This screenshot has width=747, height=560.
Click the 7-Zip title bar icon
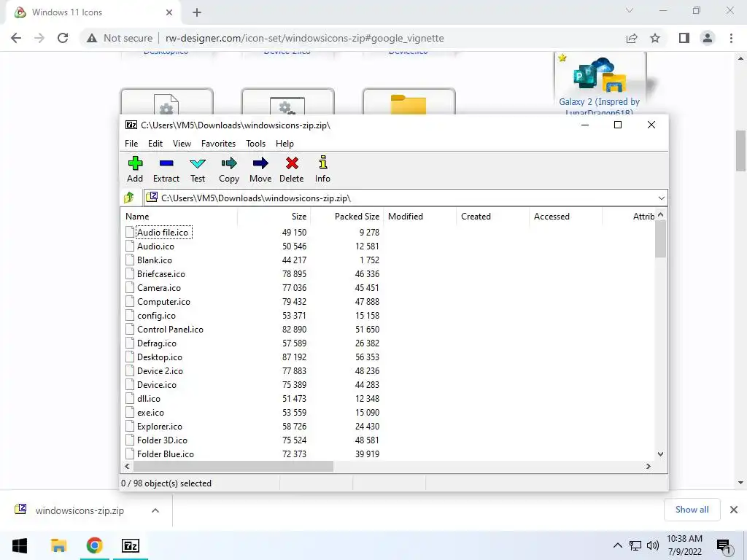tap(131, 125)
